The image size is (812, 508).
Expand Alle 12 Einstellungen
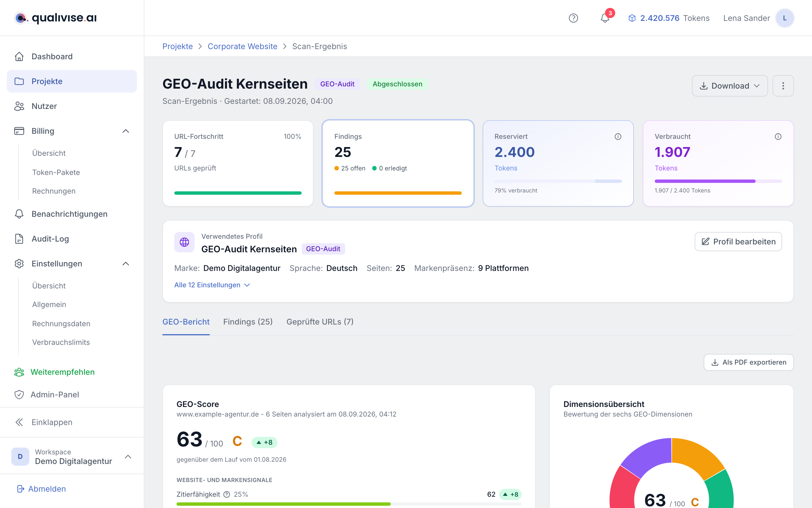(212, 285)
